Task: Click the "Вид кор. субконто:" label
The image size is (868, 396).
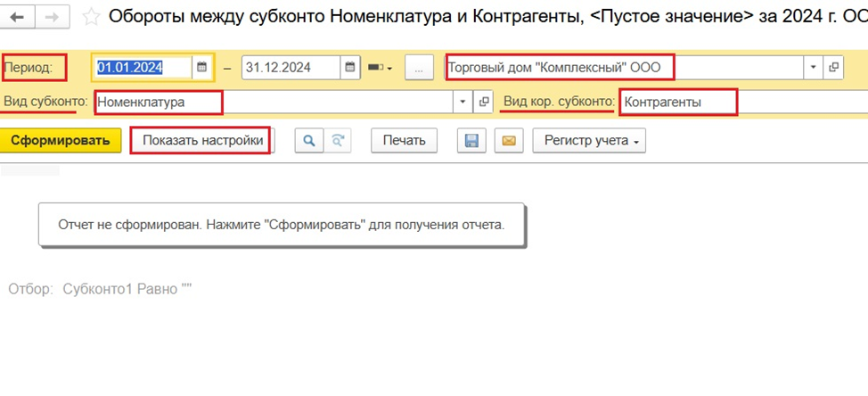Action: [x=559, y=102]
